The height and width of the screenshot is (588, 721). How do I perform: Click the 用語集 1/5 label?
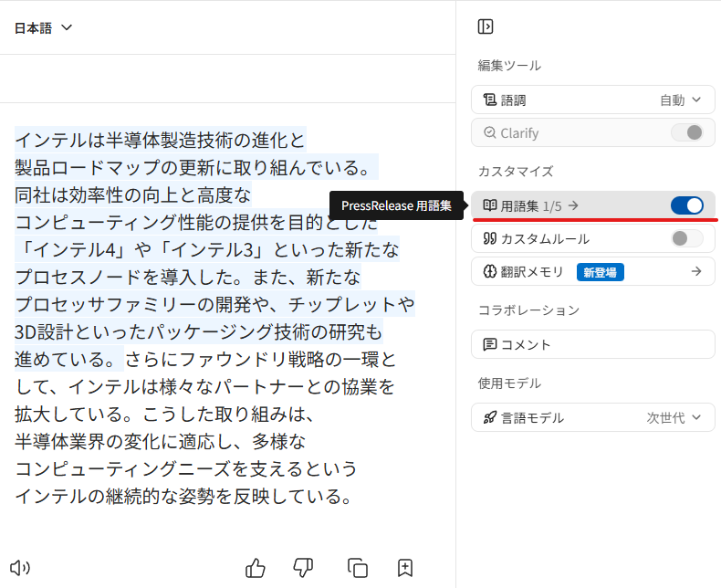[531, 205]
